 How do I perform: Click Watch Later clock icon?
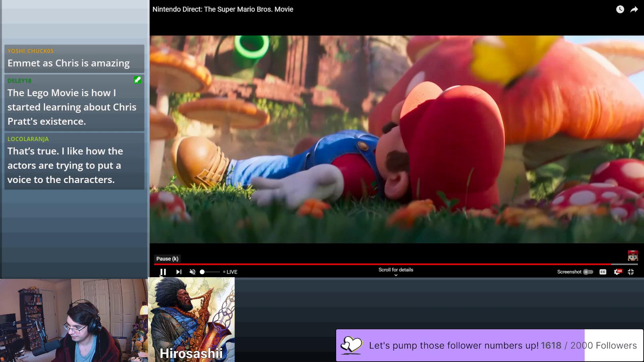tap(620, 9)
